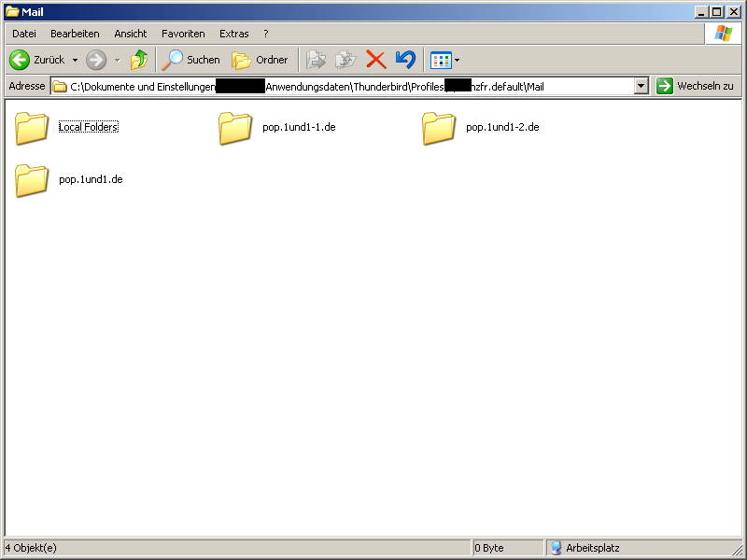Open the forward history dropdown arrow
This screenshot has width=747, height=560.
tap(118, 61)
